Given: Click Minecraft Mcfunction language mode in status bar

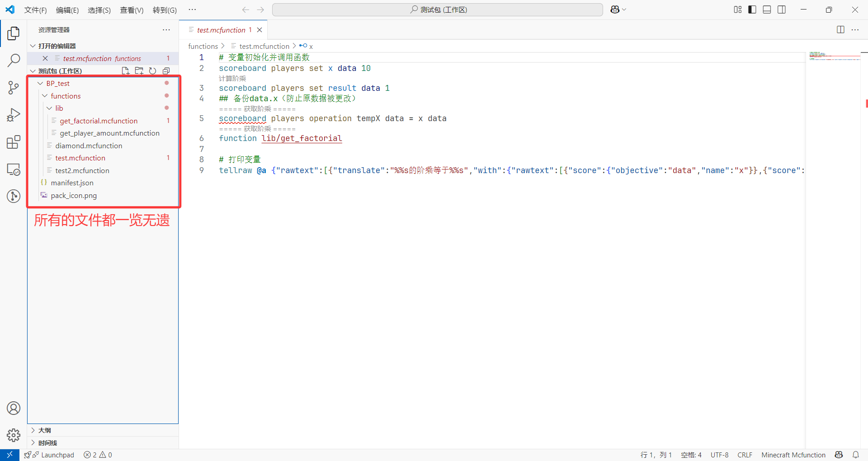Looking at the screenshot, I should click(x=793, y=455).
